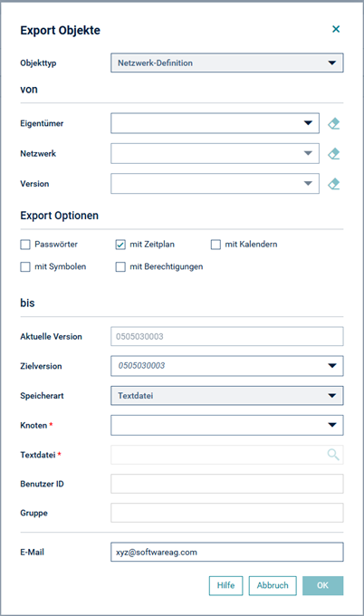
Task: Confirm export with OK button
Action: 322,586
